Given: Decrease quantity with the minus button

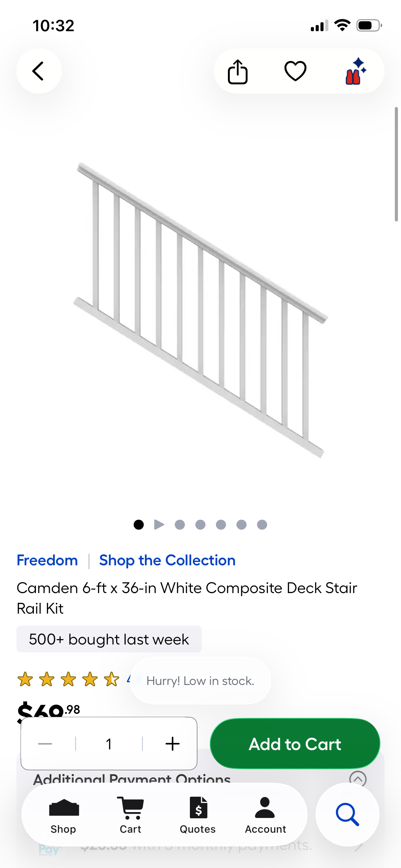Looking at the screenshot, I should tap(45, 744).
